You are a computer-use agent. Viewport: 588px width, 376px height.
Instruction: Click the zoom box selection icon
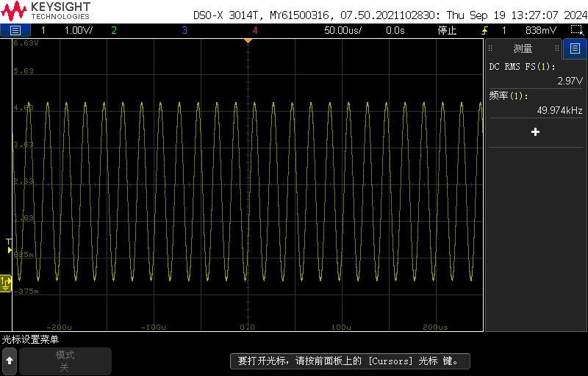point(577,30)
